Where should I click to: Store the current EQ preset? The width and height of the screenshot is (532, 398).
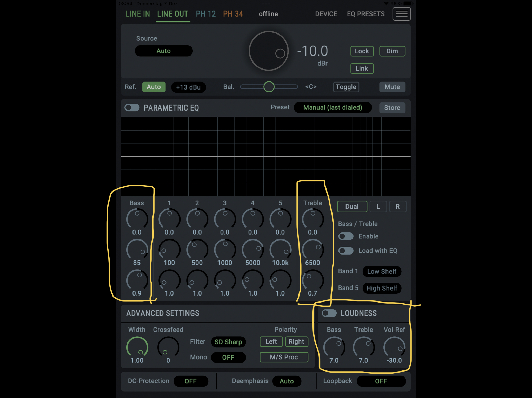392,108
